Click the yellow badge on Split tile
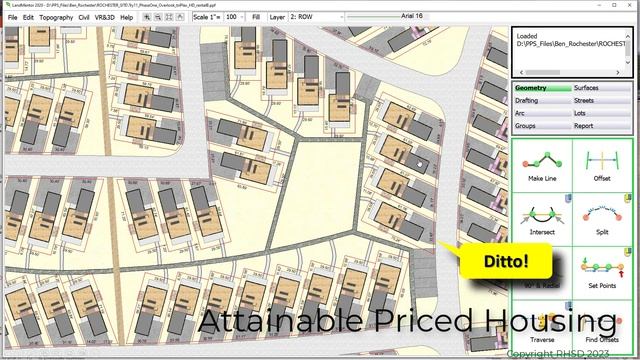Image resolution: width=640 pixels, height=360 pixels. [628, 198]
